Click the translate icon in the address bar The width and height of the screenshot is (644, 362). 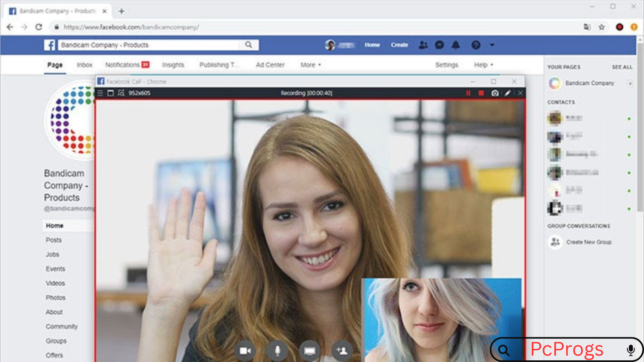click(x=587, y=27)
